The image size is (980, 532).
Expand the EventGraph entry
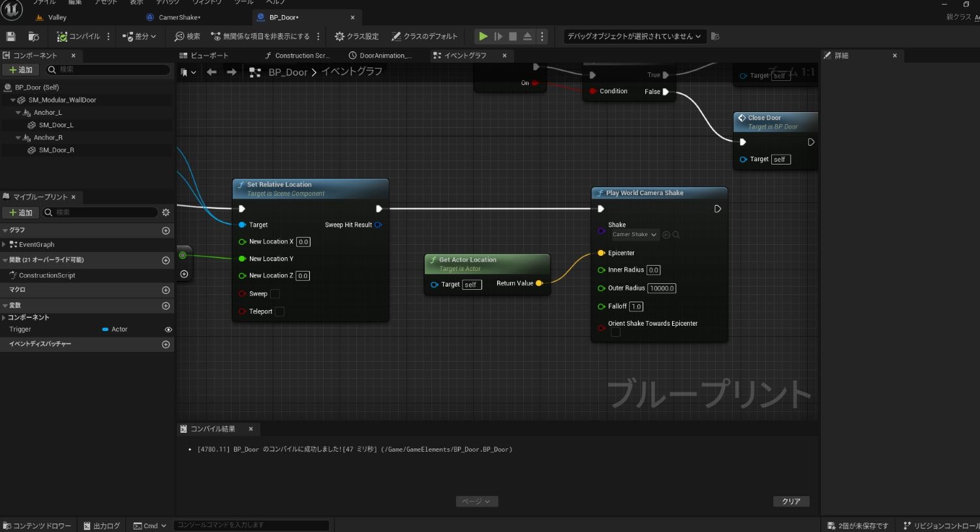click(4, 245)
